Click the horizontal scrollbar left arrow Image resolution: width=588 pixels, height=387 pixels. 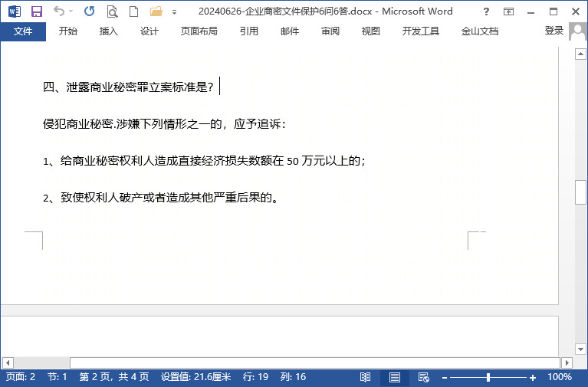[8, 362]
